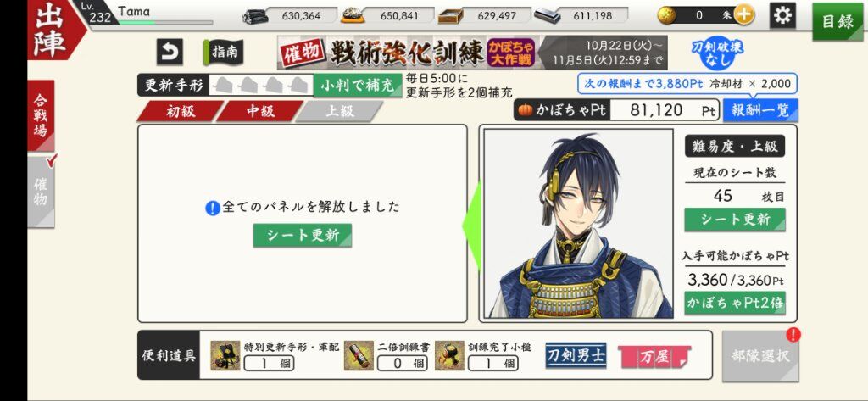Viewport: 868px width, 401px height.
Task: Click the charcoal resource icon
Action: 255,16
